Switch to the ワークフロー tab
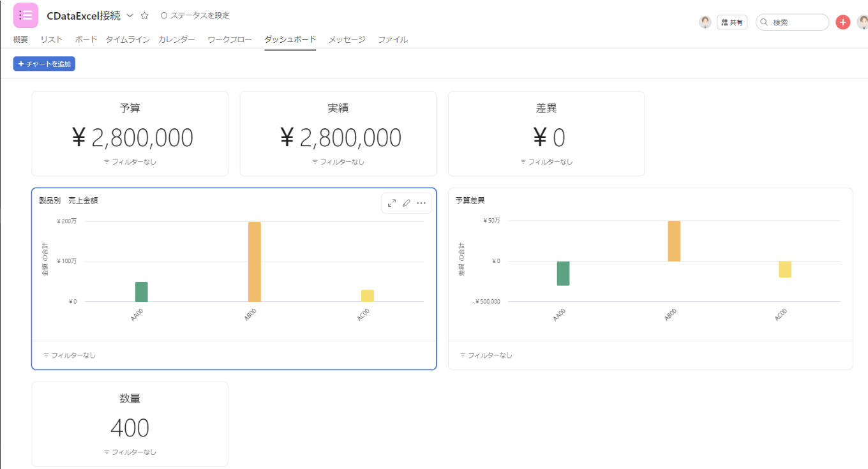Image resolution: width=868 pixels, height=469 pixels. pos(230,40)
